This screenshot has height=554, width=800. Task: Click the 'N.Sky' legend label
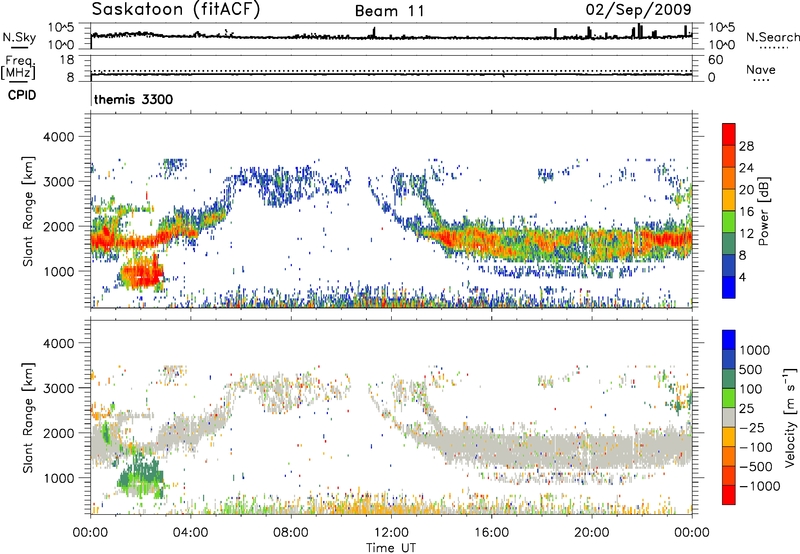coord(19,37)
